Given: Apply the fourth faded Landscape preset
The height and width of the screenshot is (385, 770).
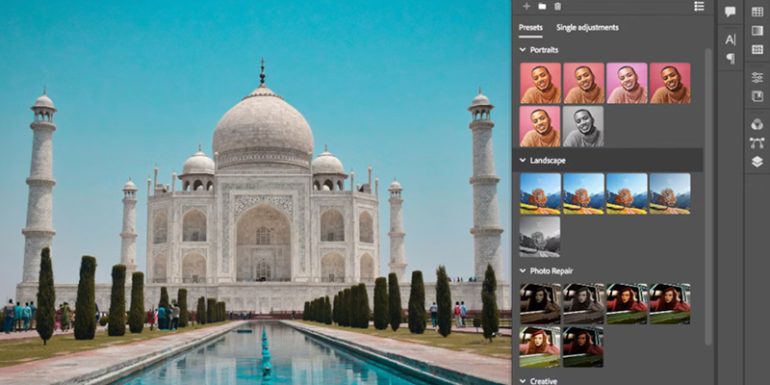Looking at the screenshot, I should point(670,193).
